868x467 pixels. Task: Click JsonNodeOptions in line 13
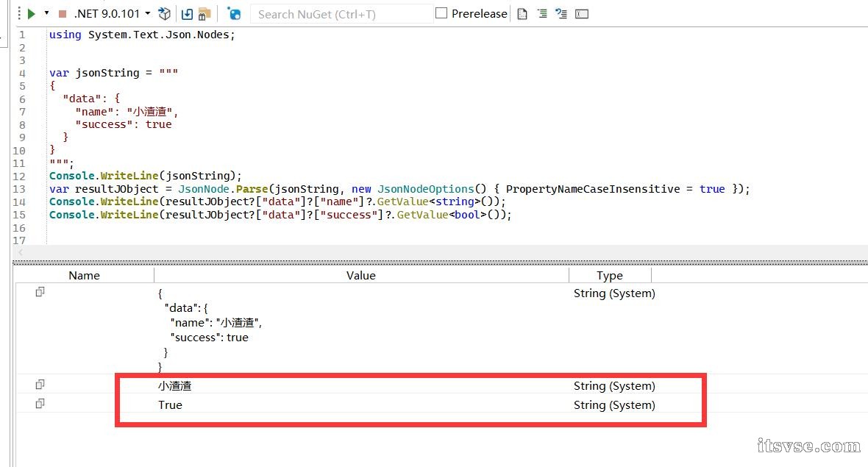tap(426, 189)
